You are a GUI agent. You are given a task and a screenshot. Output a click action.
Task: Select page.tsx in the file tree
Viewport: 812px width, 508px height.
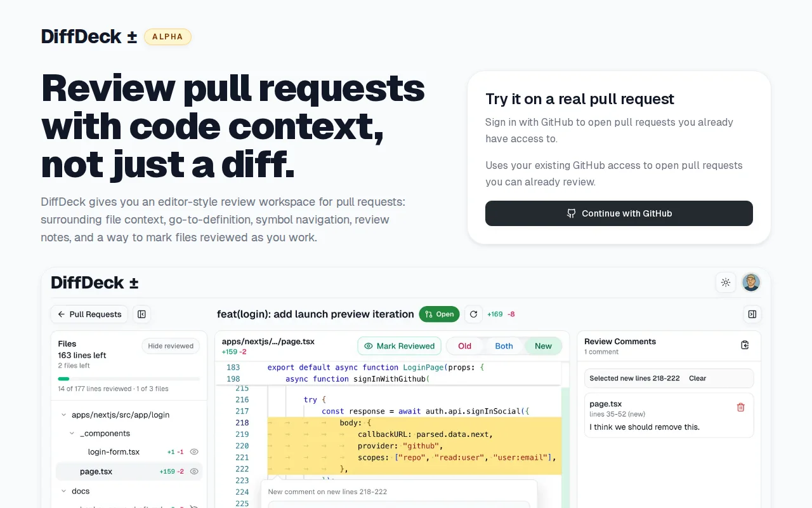tap(96, 472)
